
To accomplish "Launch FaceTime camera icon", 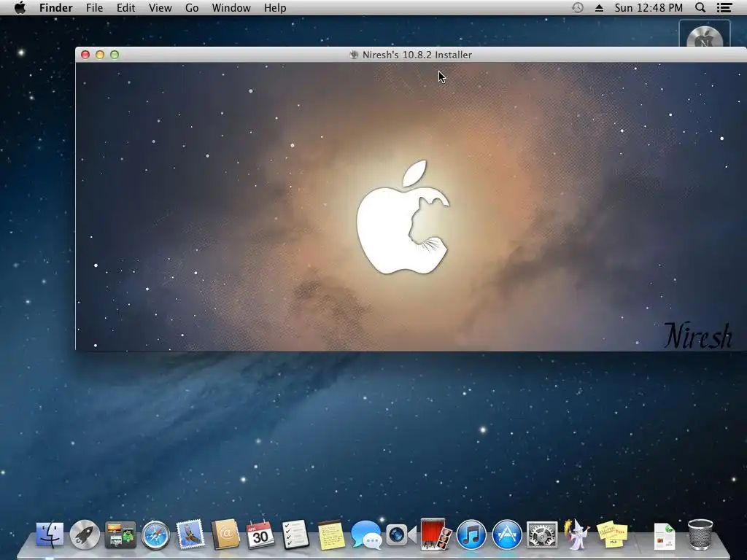I will 401,534.
